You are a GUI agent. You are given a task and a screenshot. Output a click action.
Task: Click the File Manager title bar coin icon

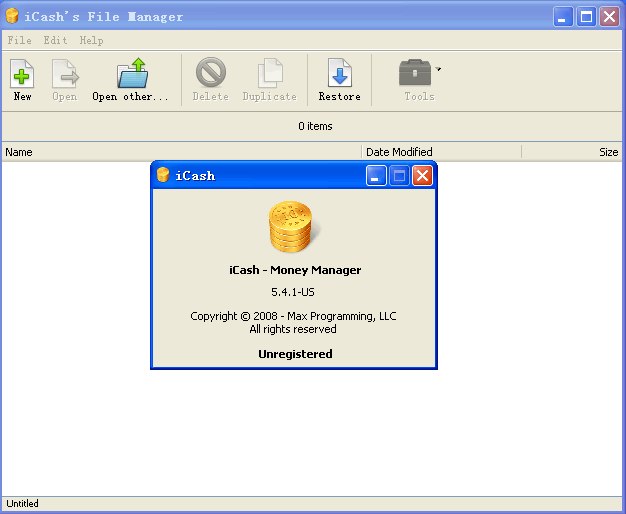12,16
